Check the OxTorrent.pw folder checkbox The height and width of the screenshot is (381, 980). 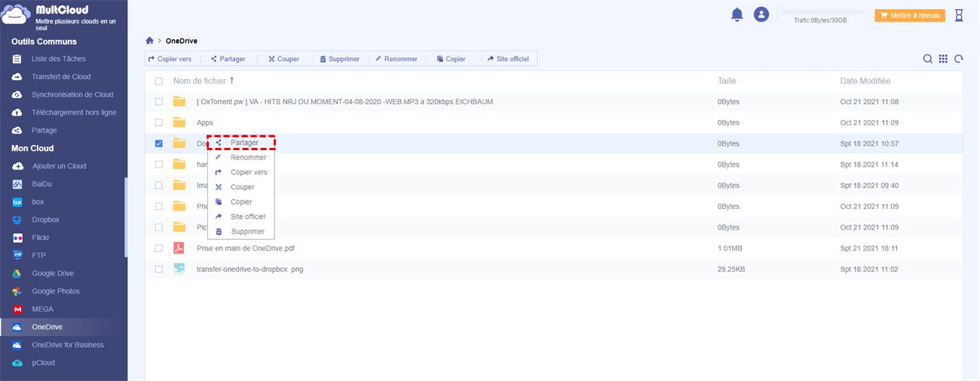pos(158,101)
